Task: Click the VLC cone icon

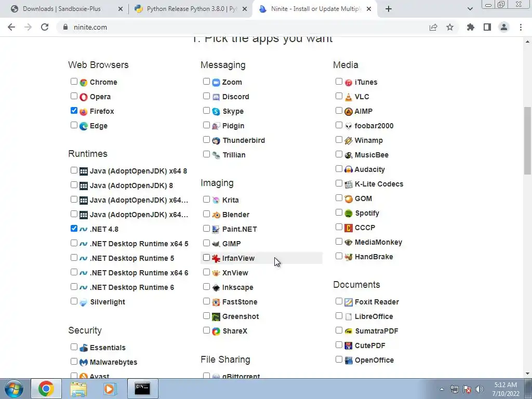Action: 349,97
